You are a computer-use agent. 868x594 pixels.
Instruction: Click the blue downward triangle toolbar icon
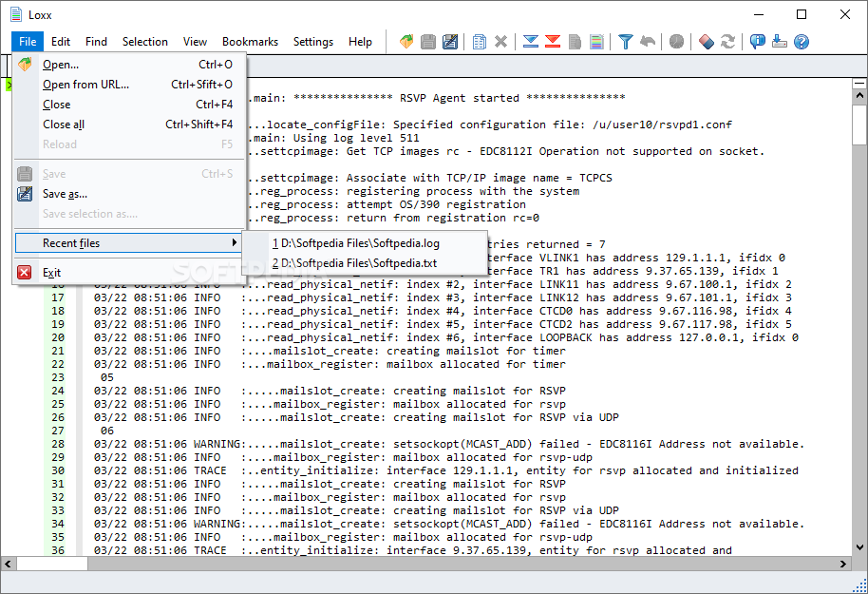point(530,42)
